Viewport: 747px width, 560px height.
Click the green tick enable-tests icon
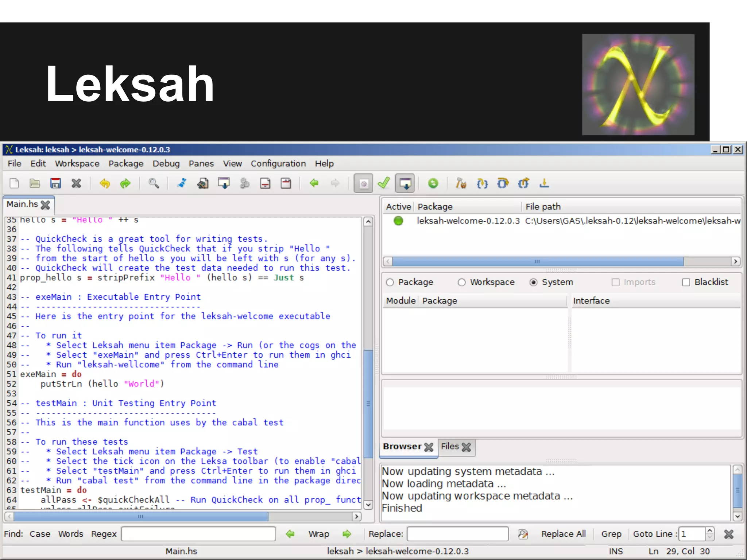pyautogui.click(x=384, y=183)
